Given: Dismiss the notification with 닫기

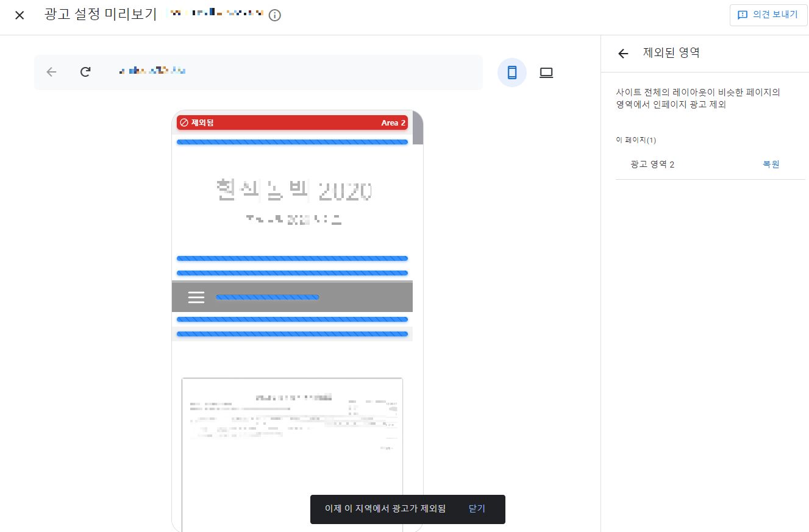Looking at the screenshot, I should (x=477, y=508).
